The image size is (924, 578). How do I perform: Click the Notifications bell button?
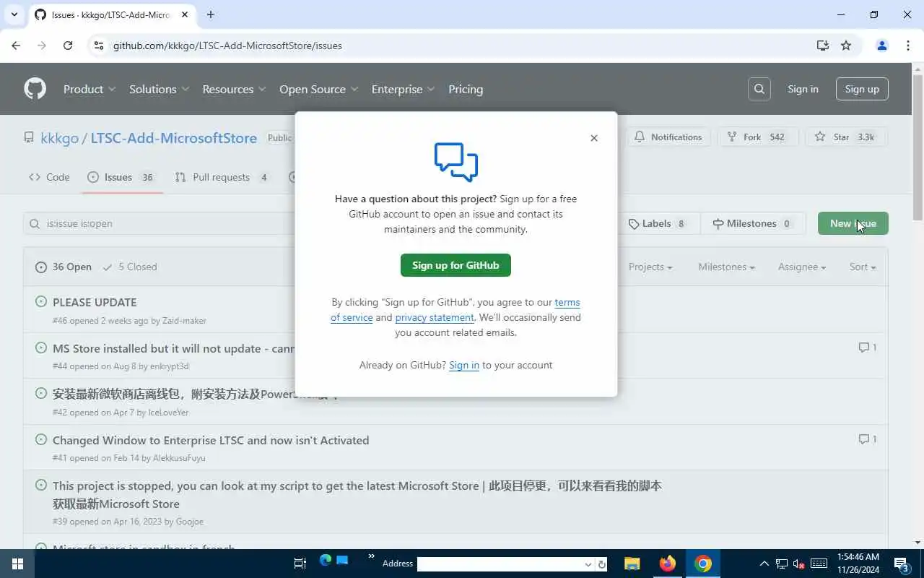point(668,137)
